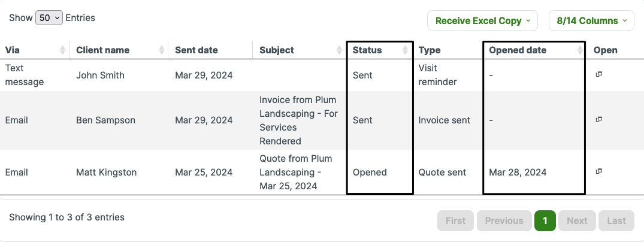Viewport: 644px width, 242px height.
Task: Click the Next page button
Action: [x=577, y=220]
